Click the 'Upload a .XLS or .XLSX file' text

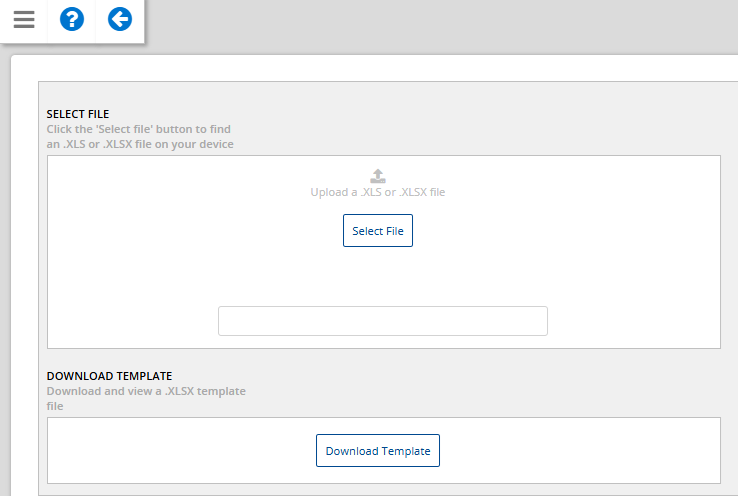pos(377,192)
